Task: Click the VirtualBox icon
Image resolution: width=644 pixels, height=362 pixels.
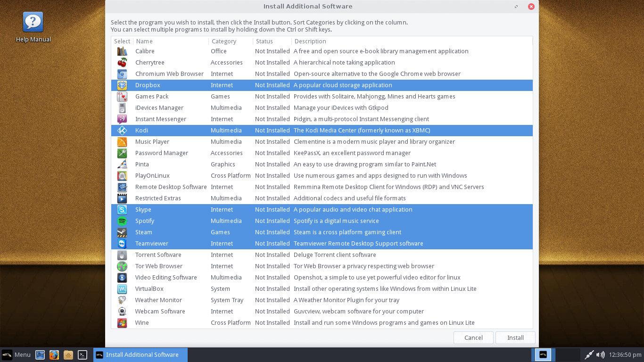Action: 122,289
